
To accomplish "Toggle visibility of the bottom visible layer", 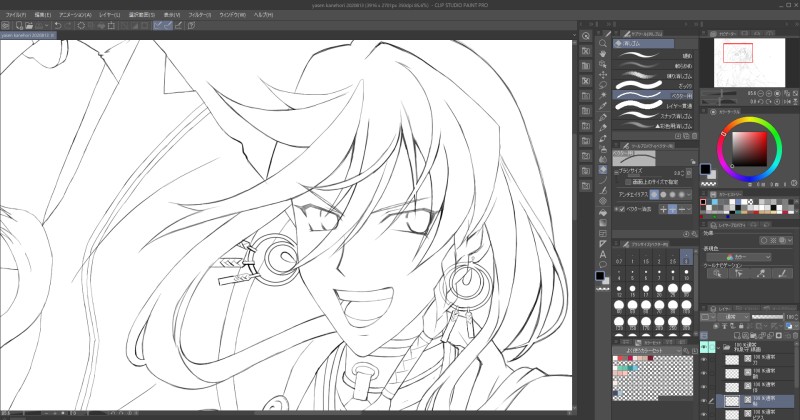I will click(704, 414).
